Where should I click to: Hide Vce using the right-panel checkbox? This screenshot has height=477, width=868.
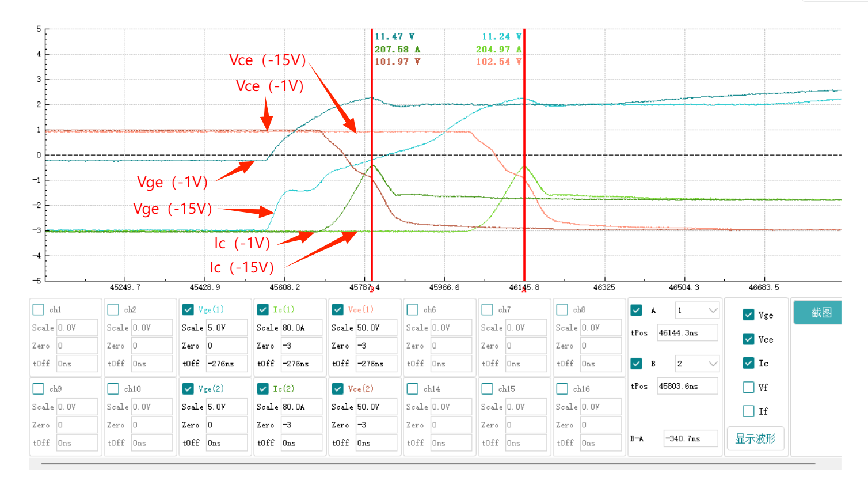(x=748, y=339)
